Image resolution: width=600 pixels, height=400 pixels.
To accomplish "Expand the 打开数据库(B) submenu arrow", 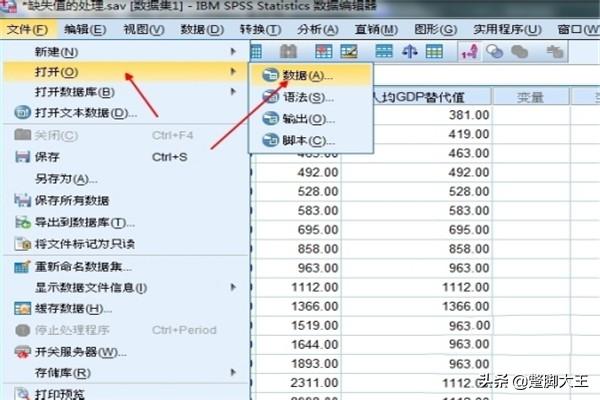I will tap(233, 92).
